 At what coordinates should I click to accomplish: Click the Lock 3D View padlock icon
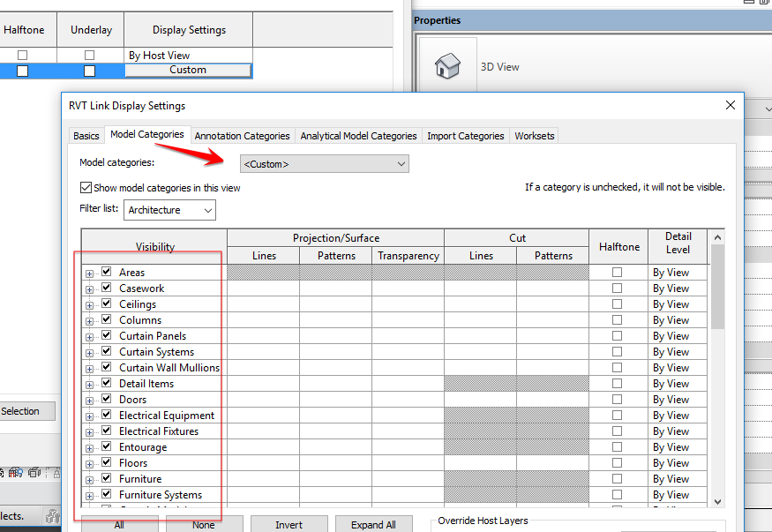(x=56, y=472)
